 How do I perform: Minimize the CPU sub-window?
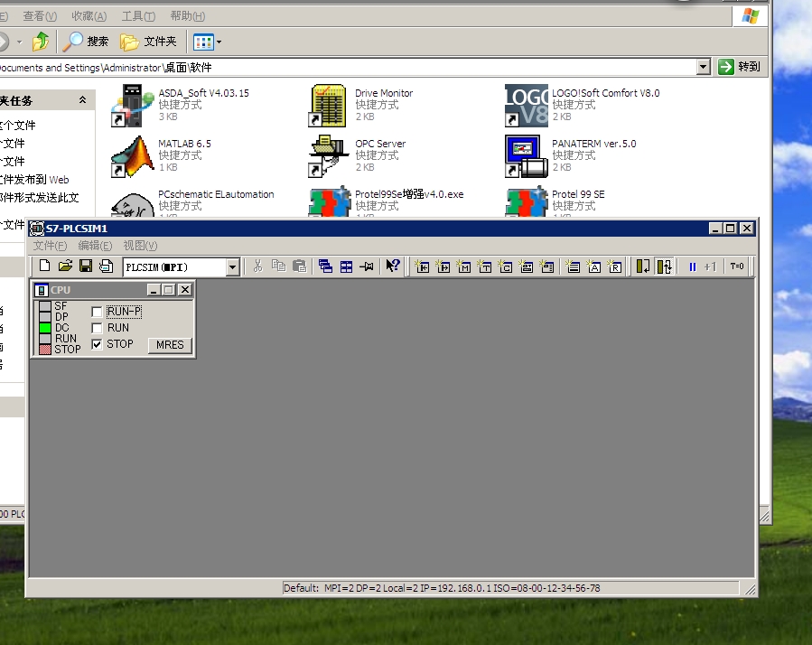point(154,290)
